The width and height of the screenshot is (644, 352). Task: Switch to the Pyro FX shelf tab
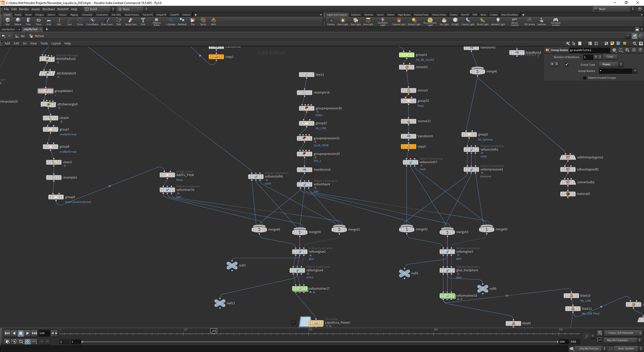465,15
